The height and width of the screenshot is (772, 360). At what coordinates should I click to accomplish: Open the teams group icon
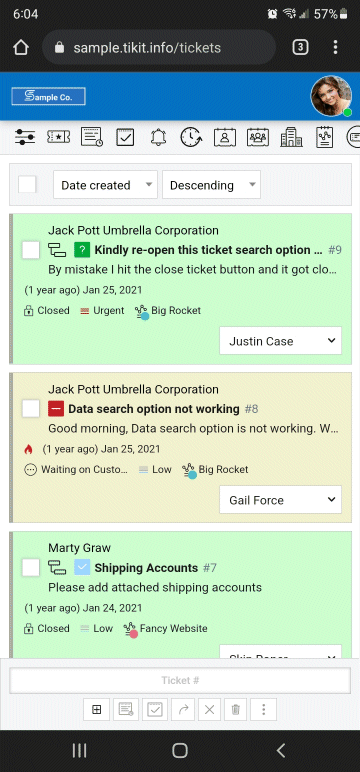[x=258, y=137]
